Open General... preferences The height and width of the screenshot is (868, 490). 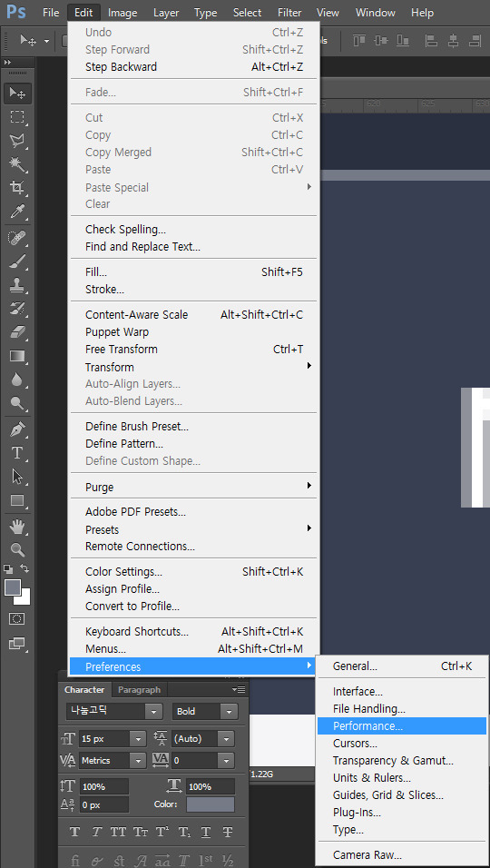402,666
